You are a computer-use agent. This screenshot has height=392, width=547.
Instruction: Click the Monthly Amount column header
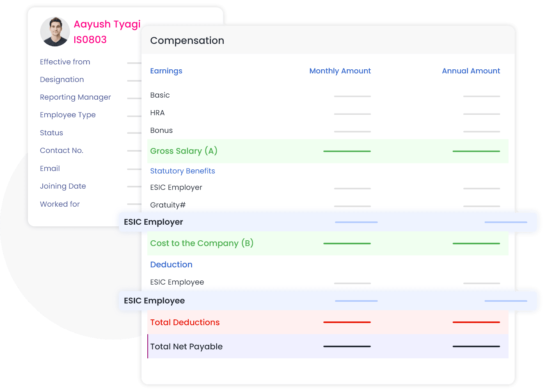coord(340,71)
